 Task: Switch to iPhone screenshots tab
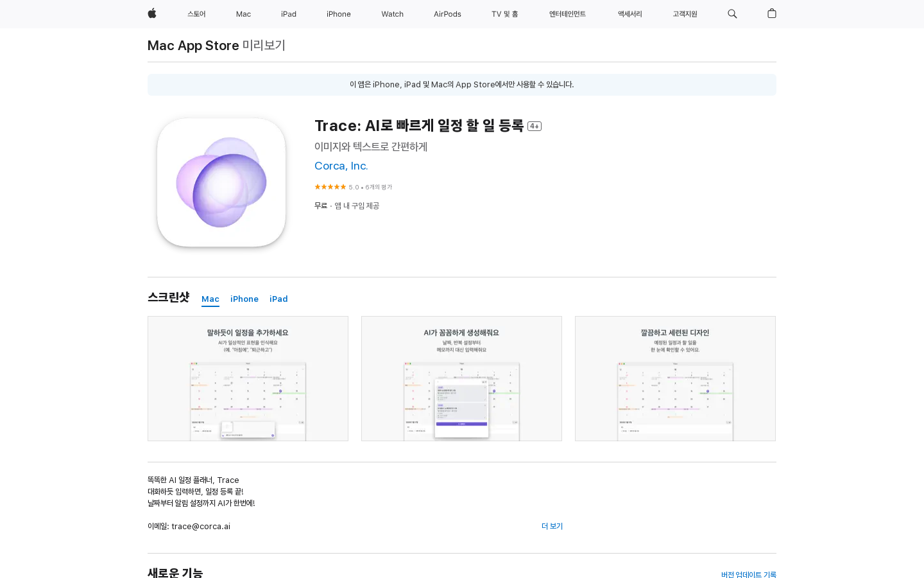[244, 299]
